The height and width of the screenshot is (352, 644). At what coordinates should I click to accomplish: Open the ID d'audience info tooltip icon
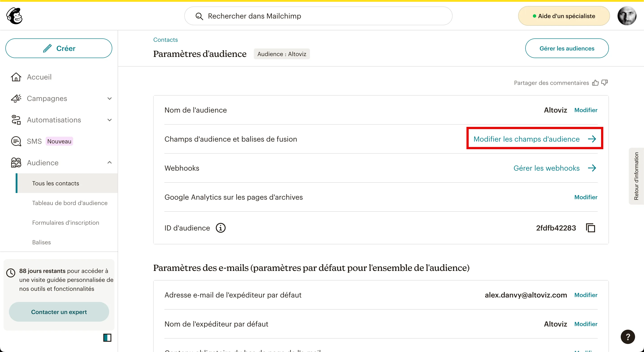tap(220, 228)
